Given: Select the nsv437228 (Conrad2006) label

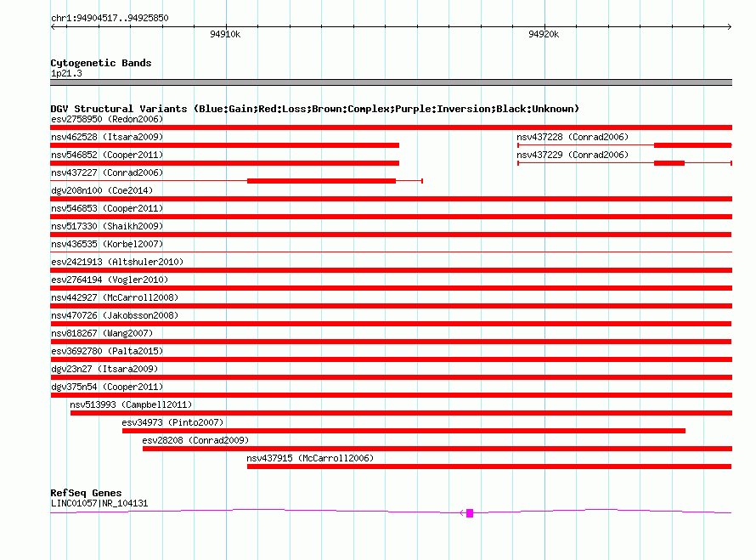Looking at the screenshot, I should coord(573,137).
